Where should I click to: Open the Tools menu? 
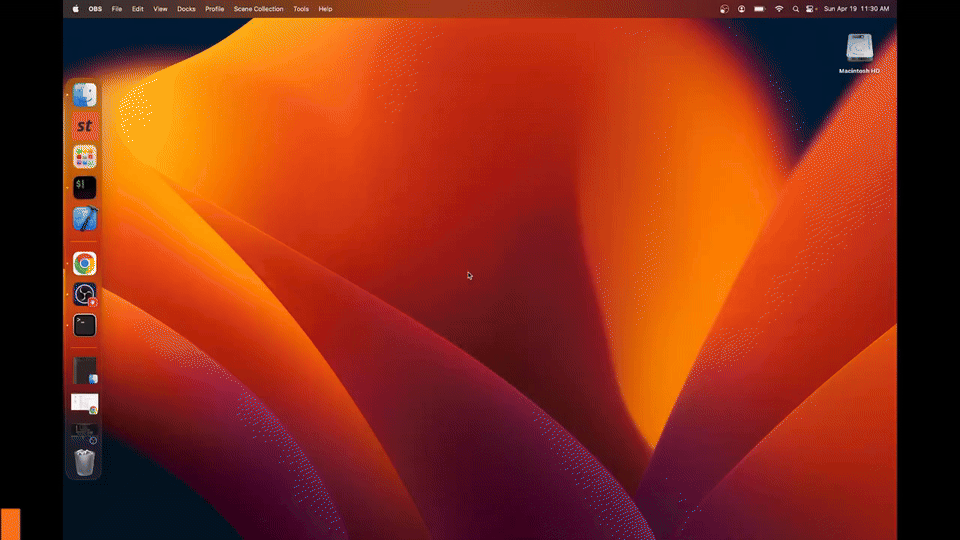[x=301, y=9]
